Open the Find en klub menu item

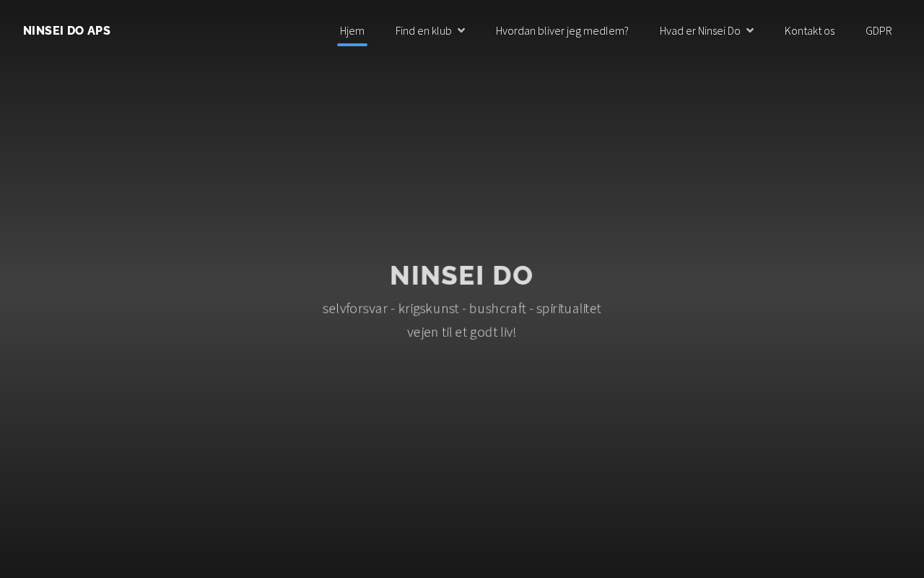[x=424, y=30]
